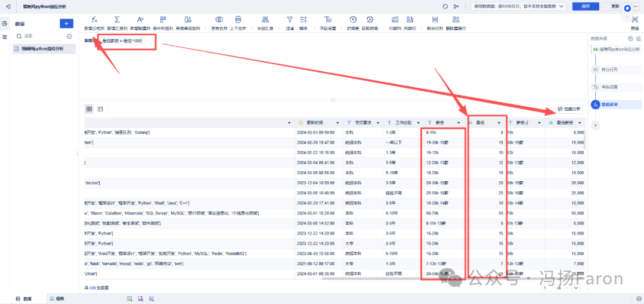The width and height of the screenshot is (644, 304).
Task: Click the first icon beside 数据来源 header
Action: click(630, 39)
